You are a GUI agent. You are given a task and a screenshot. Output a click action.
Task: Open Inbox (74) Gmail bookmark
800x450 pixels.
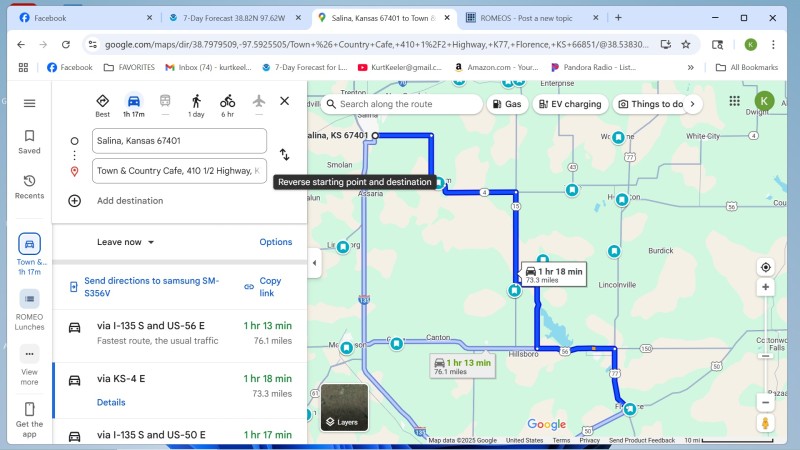pos(208,67)
